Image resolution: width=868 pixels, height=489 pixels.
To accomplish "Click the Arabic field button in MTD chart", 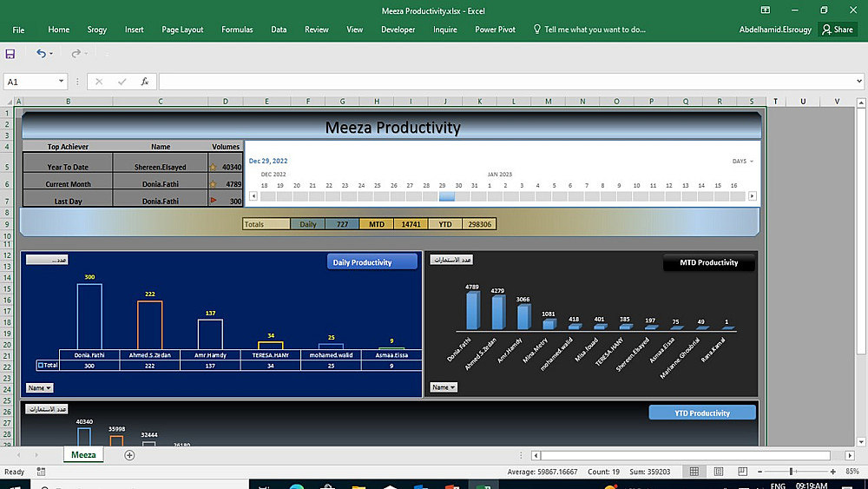I will click(451, 260).
